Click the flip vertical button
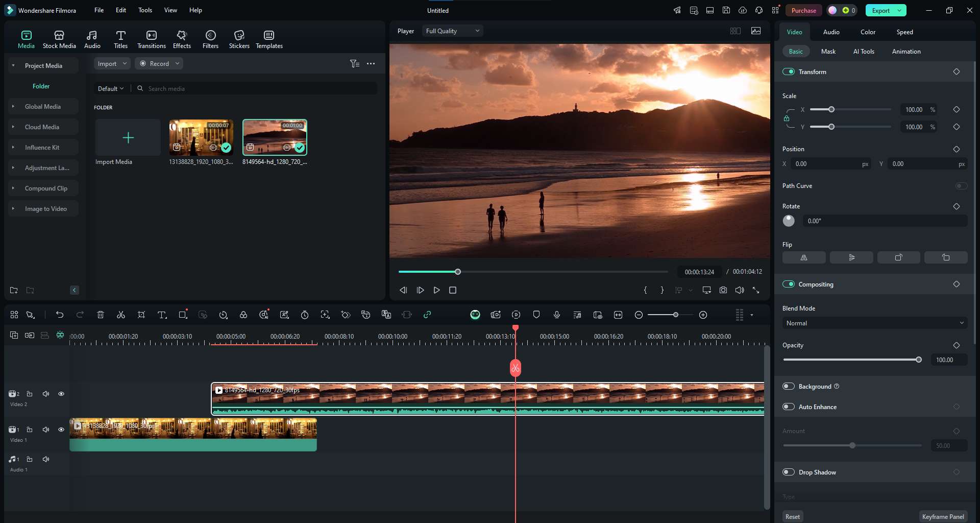The height and width of the screenshot is (523, 980). click(x=851, y=257)
